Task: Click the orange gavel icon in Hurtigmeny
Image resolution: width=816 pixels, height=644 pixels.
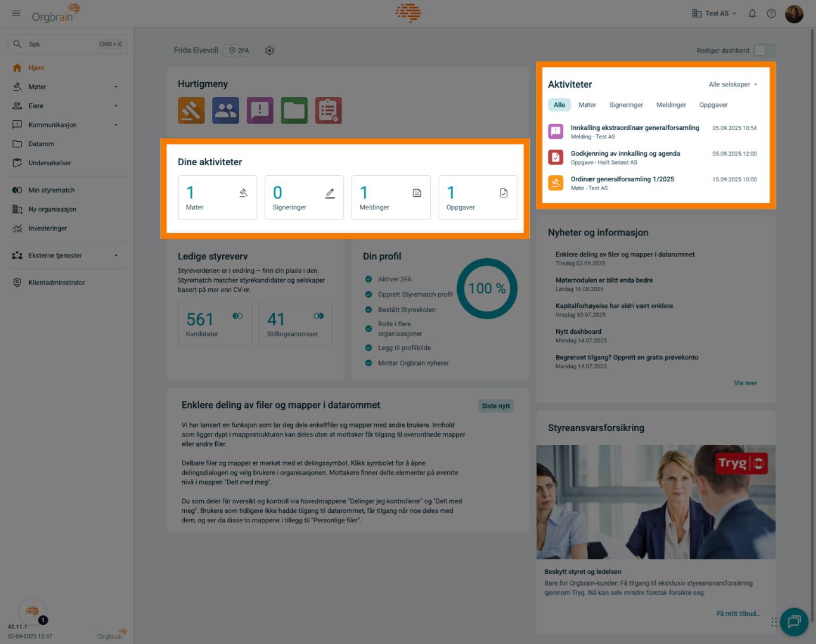Action: [x=191, y=111]
